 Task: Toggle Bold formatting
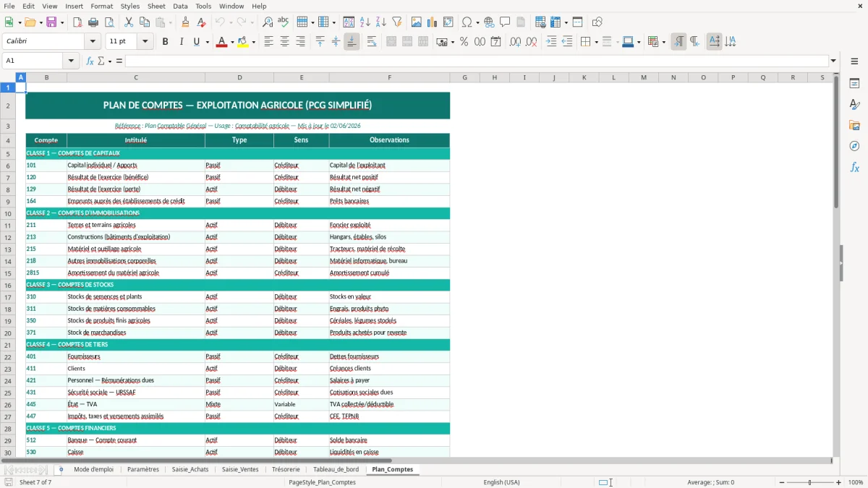pyautogui.click(x=165, y=42)
